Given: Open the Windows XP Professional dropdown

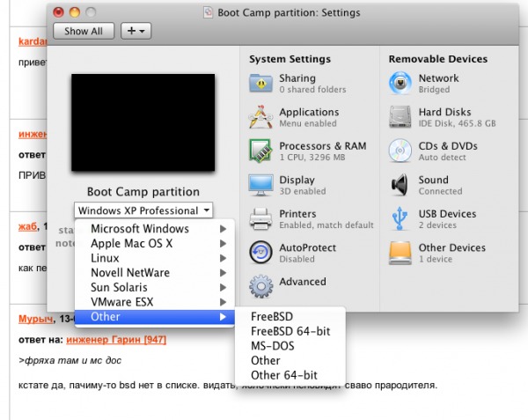Looking at the screenshot, I should [x=143, y=210].
